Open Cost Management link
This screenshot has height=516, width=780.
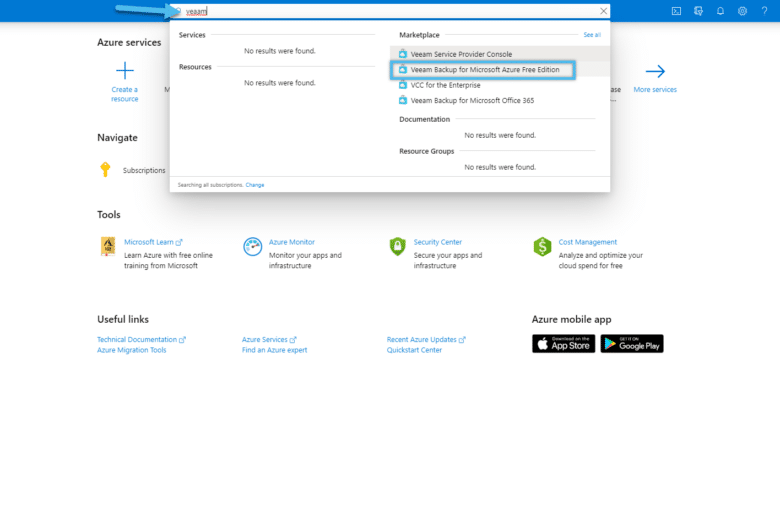tap(587, 242)
